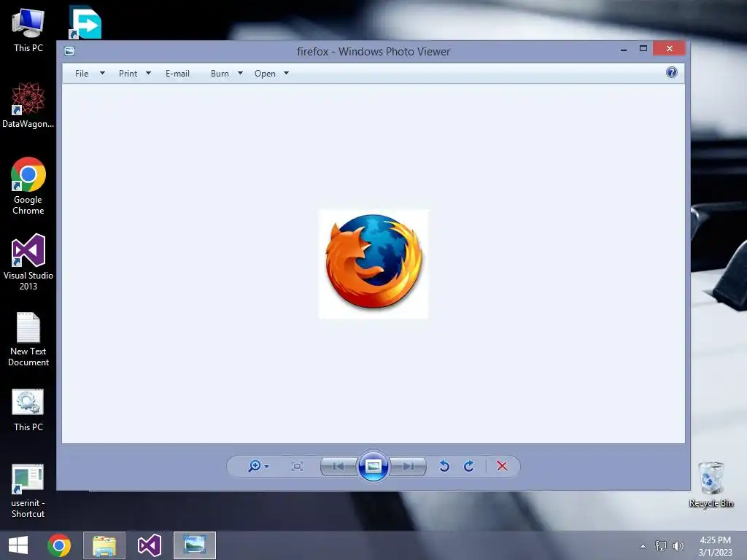Click the Firefox logo image
Screen dimensions: 747x560
coord(373,264)
